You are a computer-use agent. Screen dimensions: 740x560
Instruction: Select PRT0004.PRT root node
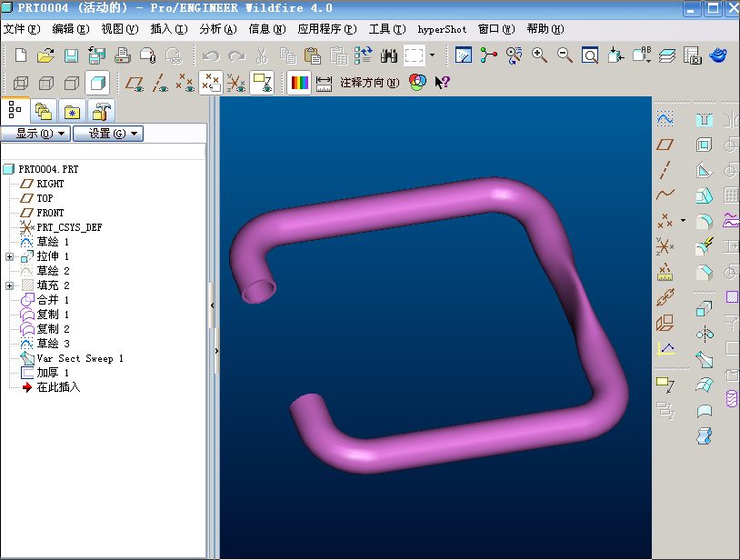48,169
